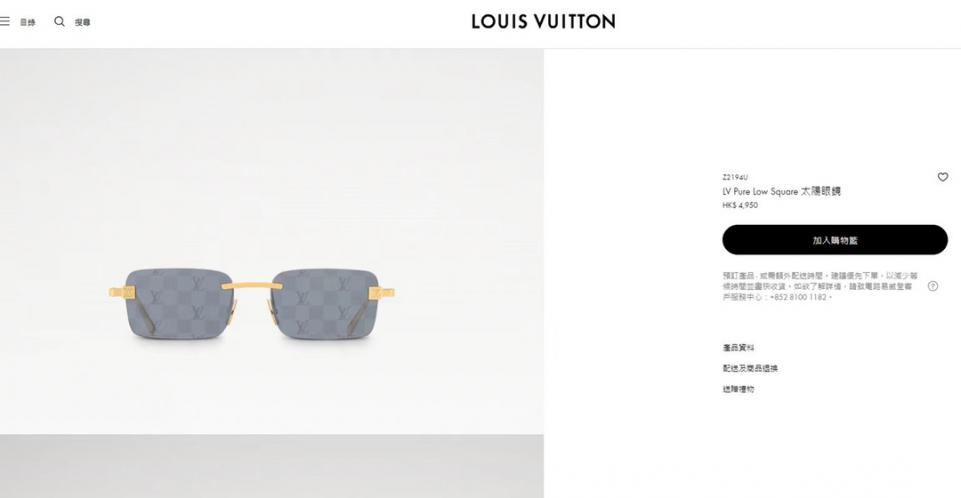Add sunglasses to wishlist with heart icon
Image resolution: width=961 pixels, height=498 pixels.
click(x=943, y=177)
